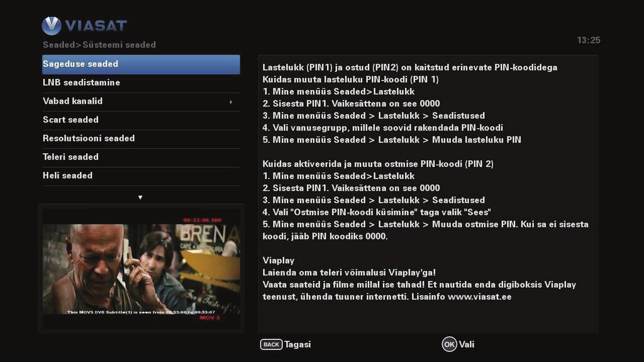Click the line '4. Vali "Ostmise PIN-koodi küsimine"'
This screenshot has height=362, width=644.
[x=377, y=212]
